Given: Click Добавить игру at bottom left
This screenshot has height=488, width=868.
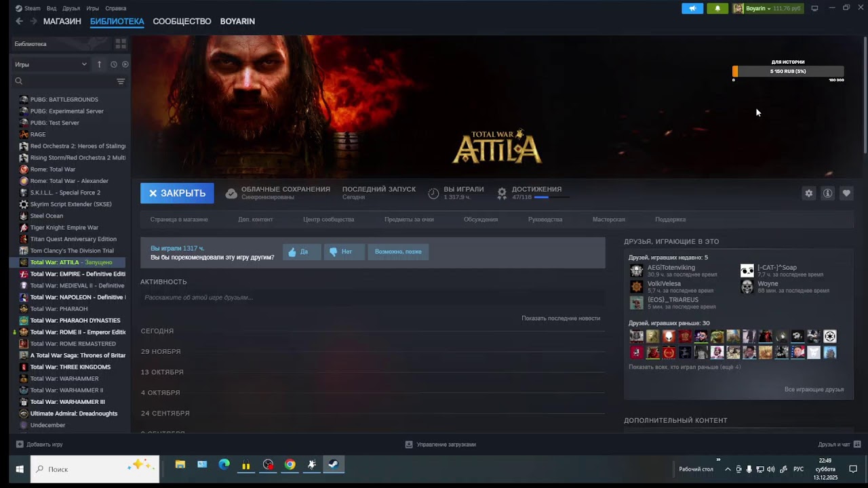Looking at the screenshot, I should tap(39, 445).
